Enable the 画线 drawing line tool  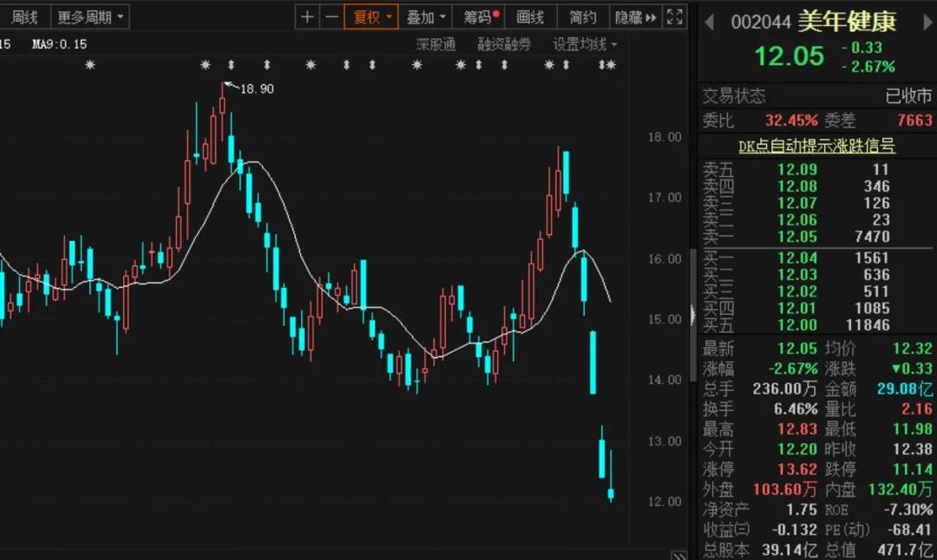[x=530, y=16]
